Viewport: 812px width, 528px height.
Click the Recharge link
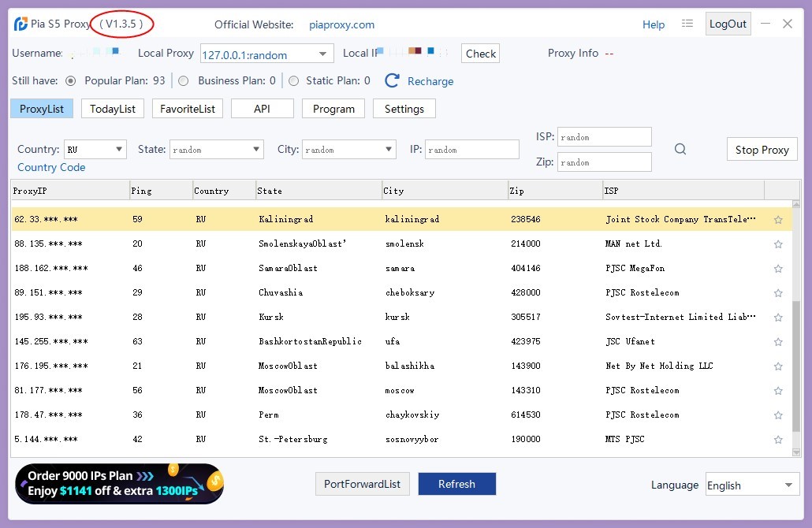click(x=430, y=81)
